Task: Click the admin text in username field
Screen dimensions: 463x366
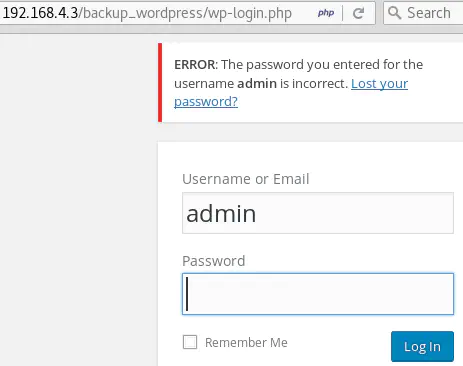Action: (221, 214)
